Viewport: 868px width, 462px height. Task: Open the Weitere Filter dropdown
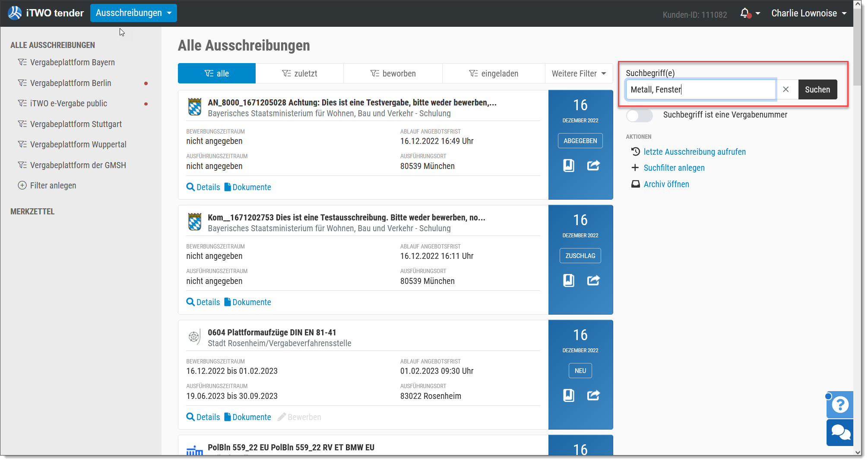[579, 73]
